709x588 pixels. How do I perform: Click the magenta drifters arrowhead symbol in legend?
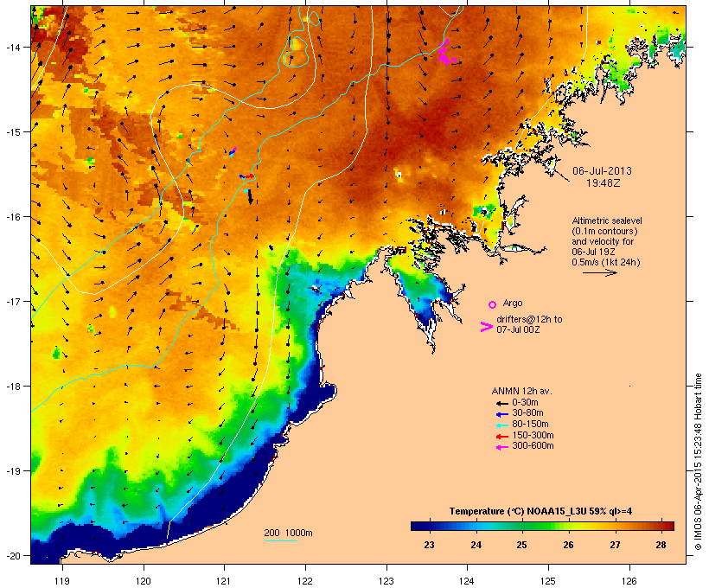coord(487,327)
